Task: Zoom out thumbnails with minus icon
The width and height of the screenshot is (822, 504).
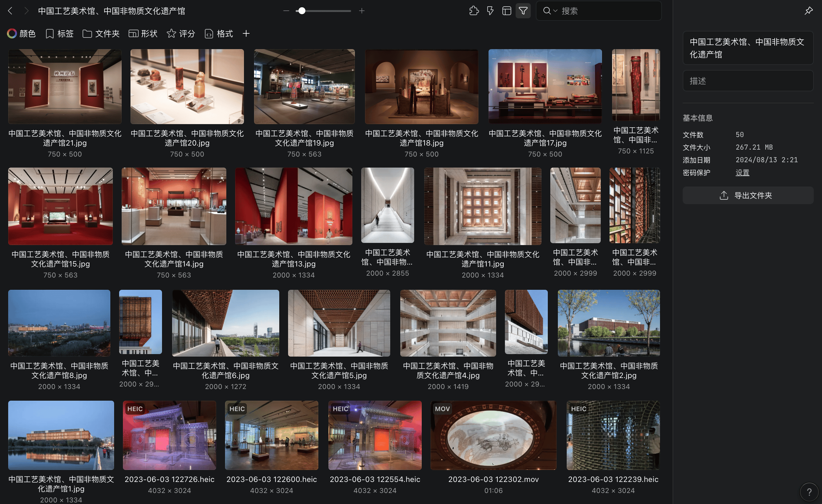Action: (x=286, y=11)
